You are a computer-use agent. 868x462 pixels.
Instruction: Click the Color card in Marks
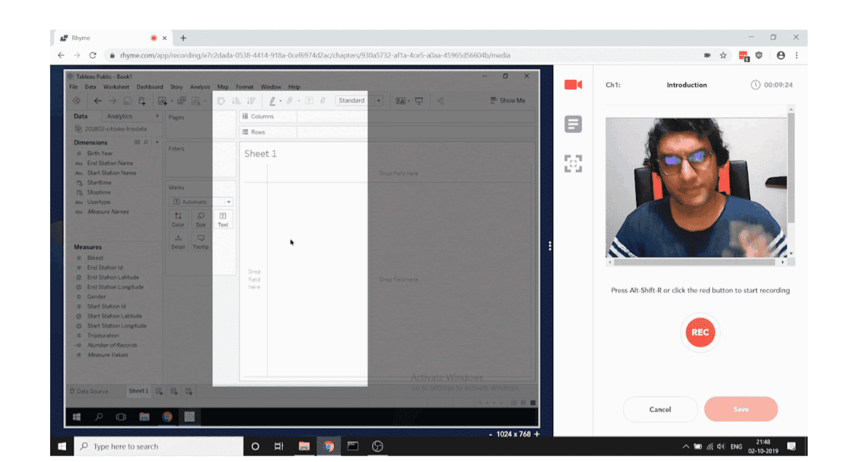click(177, 219)
